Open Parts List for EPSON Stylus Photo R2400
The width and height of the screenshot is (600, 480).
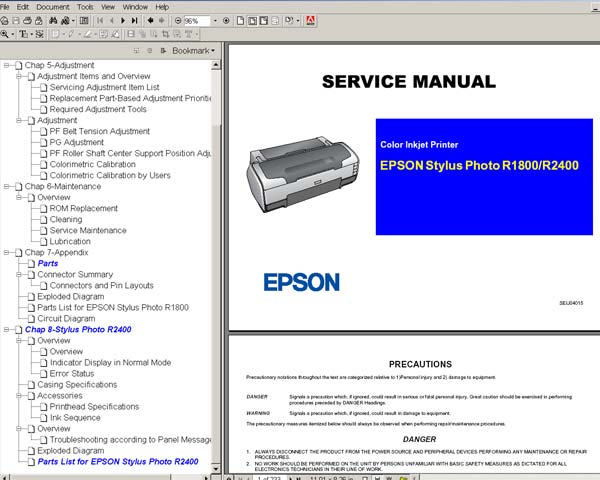coord(118,462)
